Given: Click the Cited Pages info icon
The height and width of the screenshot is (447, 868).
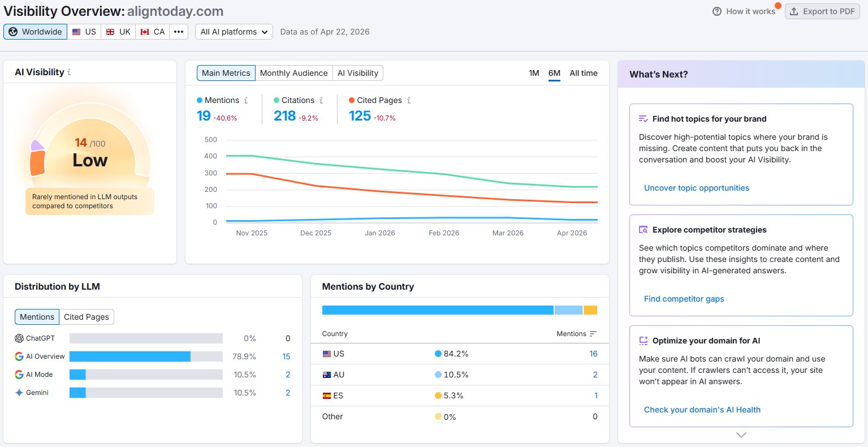Looking at the screenshot, I should [x=409, y=100].
